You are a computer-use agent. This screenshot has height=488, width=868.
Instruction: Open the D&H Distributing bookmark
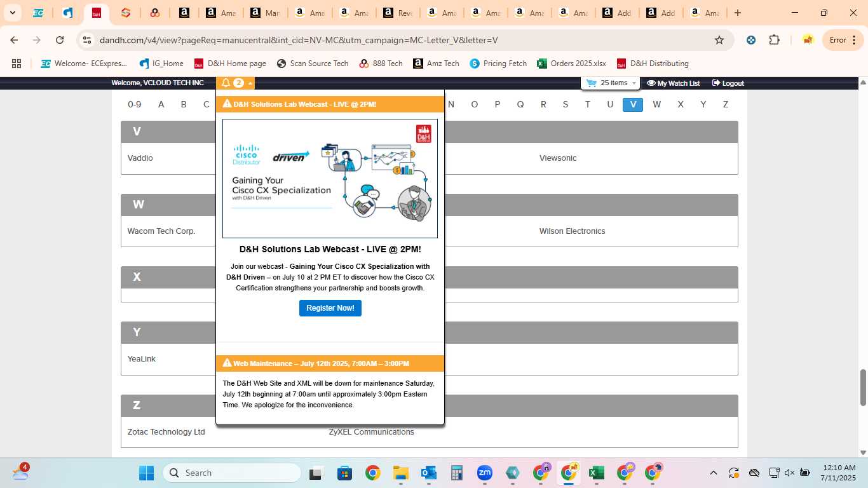pos(653,64)
